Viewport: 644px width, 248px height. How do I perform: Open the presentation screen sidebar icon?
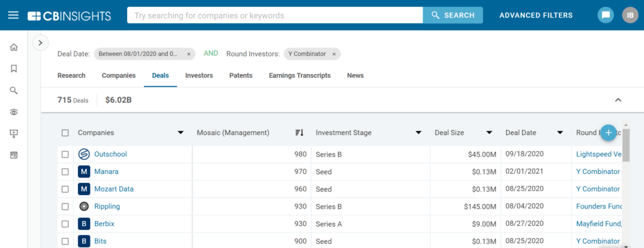pyautogui.click(x=14, y=134)
